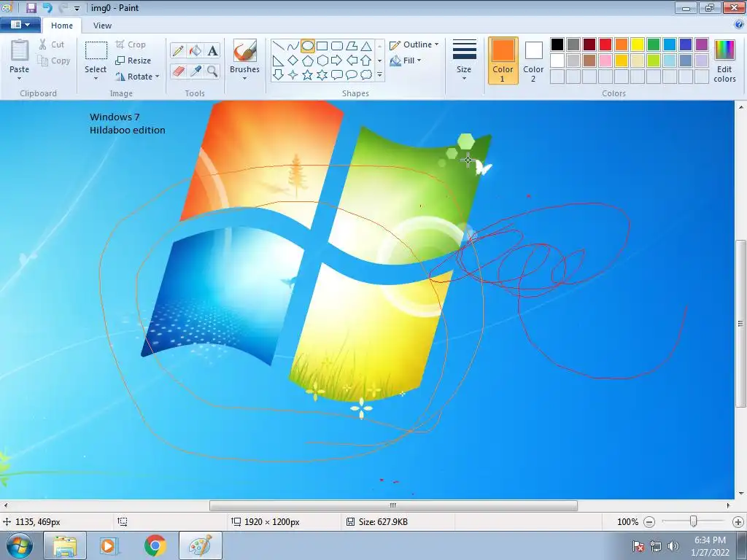Choose the Line shape
The image size is (747, 560).
pyautogui.click(x=279, y=46)
